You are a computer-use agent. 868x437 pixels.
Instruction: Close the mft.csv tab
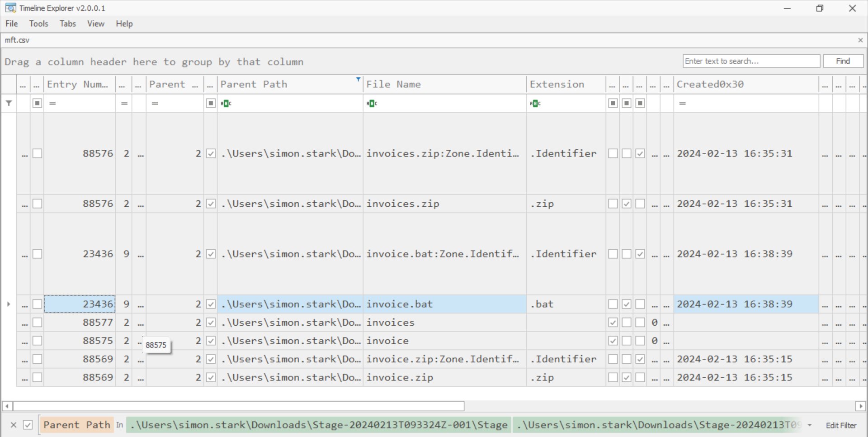click(x=860, y=40)
